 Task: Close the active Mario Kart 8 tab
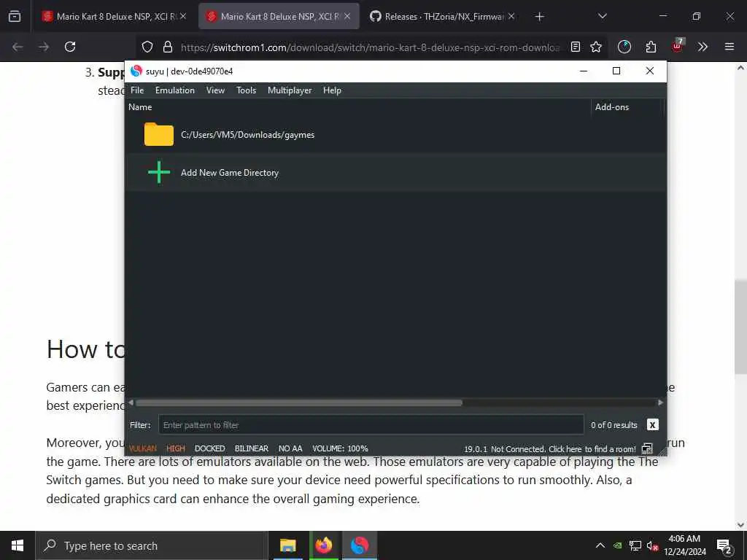point(347,16)
